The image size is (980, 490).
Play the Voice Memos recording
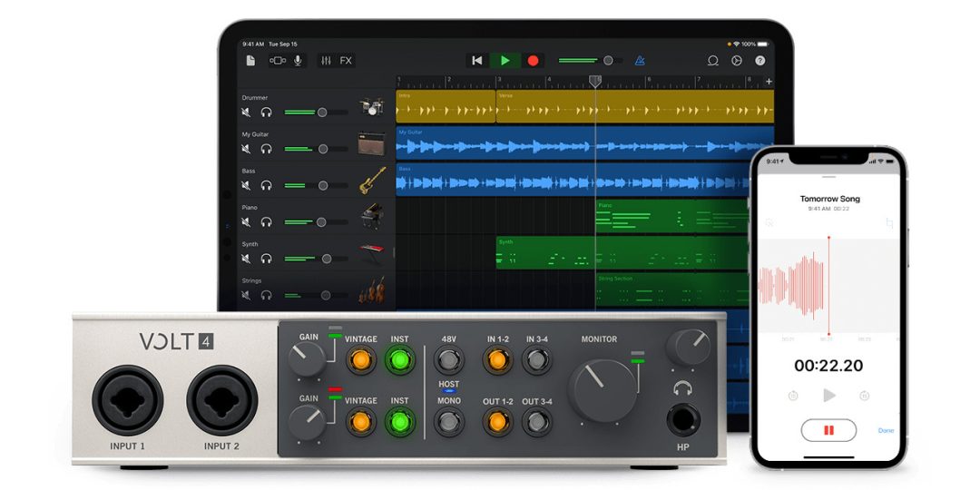[x=829, y=395]
